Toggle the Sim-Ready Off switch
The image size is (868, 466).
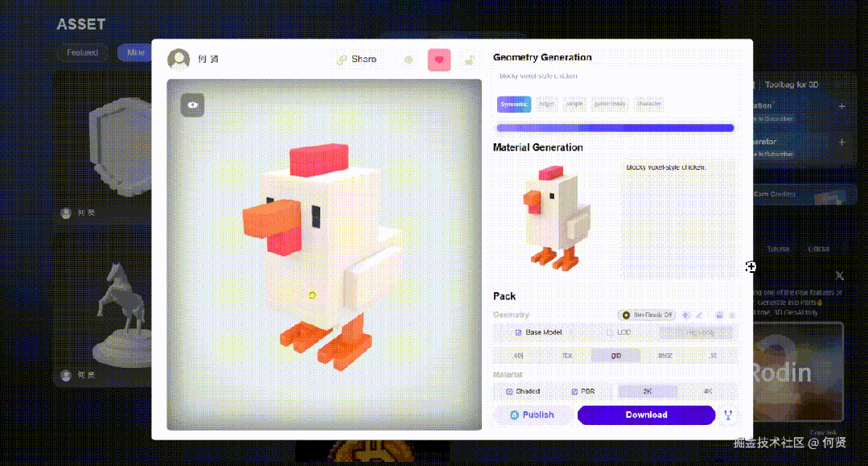647,315
